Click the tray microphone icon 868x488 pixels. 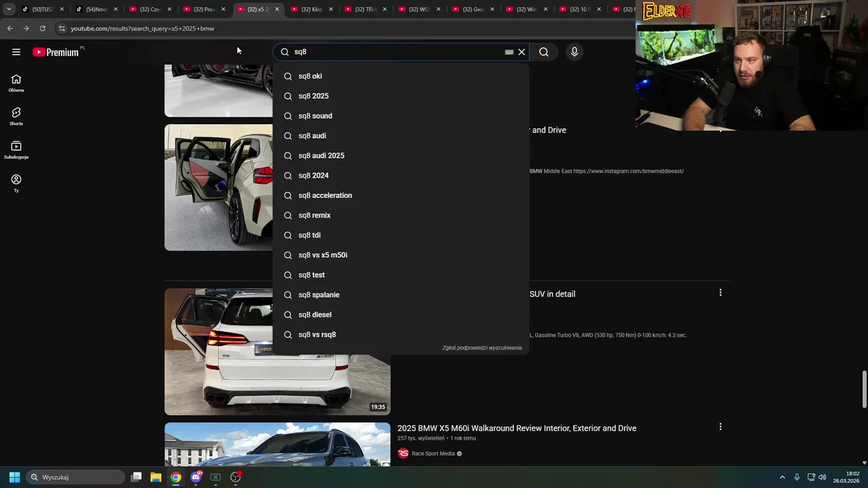797,477
